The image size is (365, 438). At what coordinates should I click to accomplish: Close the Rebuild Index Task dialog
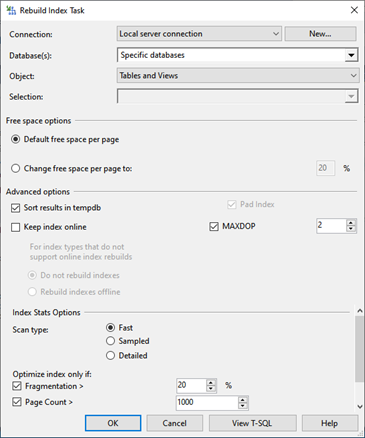click(354, 10)
